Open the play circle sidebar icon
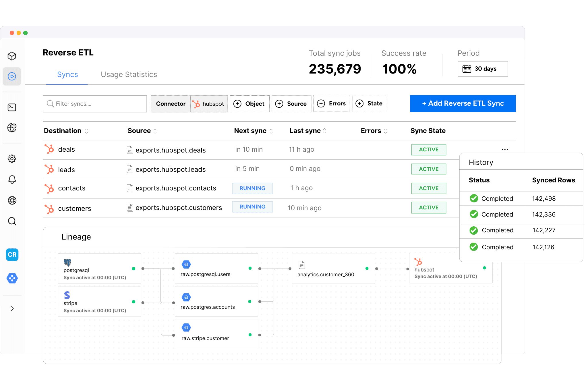The image size is (588, 380). click(x=12, y=76)
